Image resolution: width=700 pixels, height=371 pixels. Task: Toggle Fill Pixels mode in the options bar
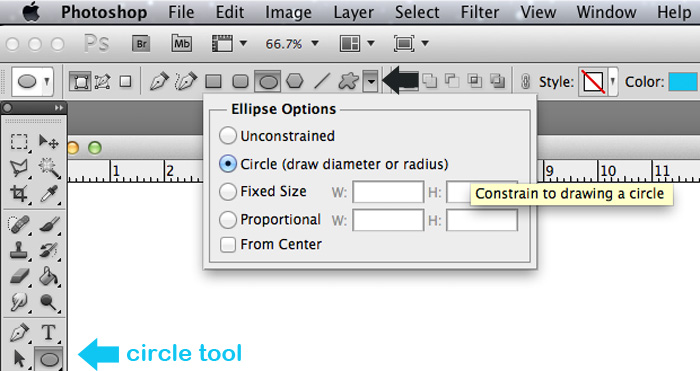[x=125, y=82]
